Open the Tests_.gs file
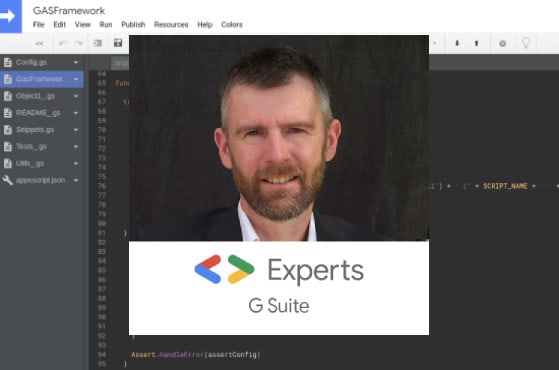 [31, 147]
